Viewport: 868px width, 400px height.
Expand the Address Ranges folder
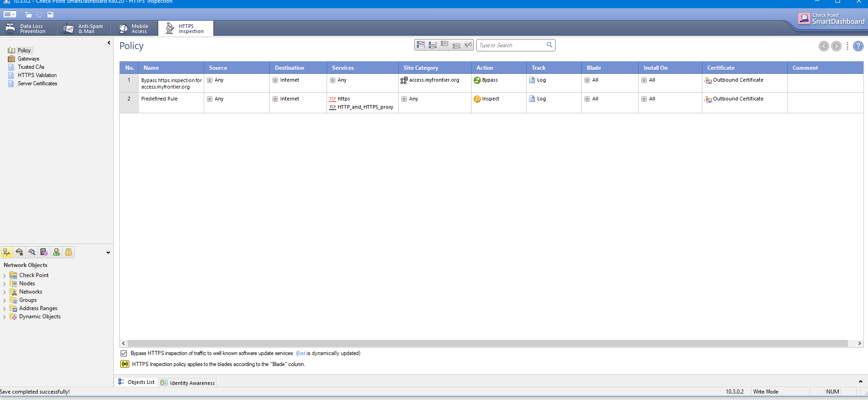[x=5, y=309]
